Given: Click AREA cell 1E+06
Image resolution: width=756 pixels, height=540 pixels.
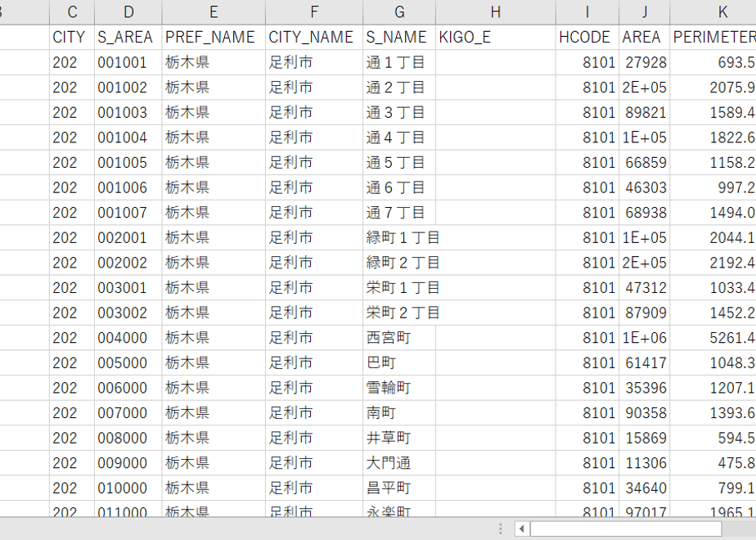Looking at the screenshot, I should 644,338.
